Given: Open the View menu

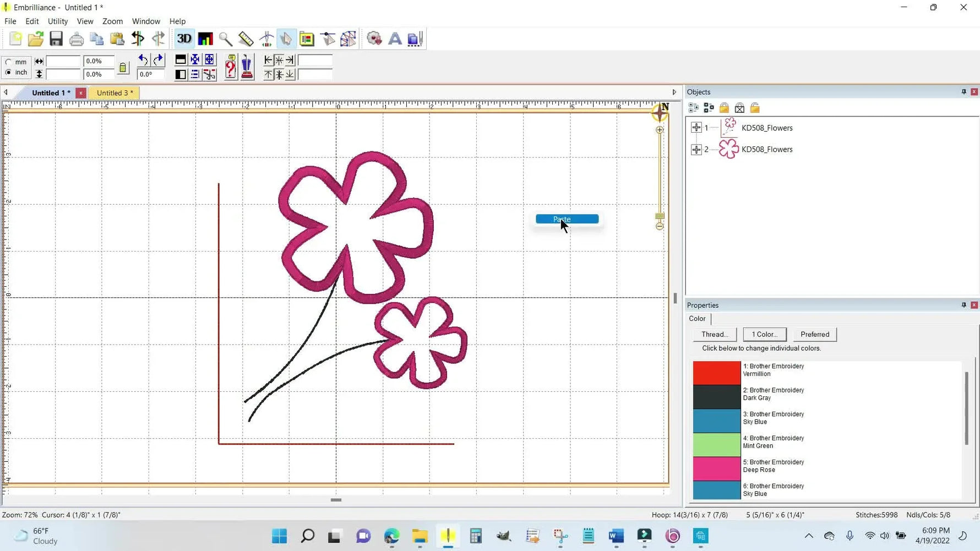Looking at the screenshot, I should tap(85, 21).
